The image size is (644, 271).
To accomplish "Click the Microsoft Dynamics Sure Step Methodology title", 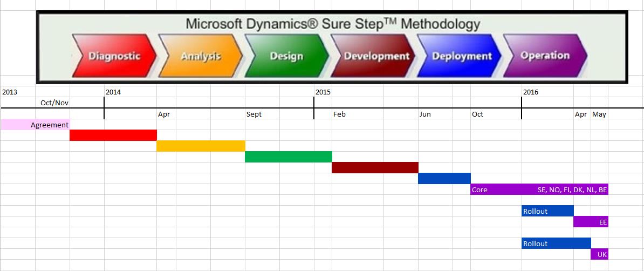I will [333, 23].
